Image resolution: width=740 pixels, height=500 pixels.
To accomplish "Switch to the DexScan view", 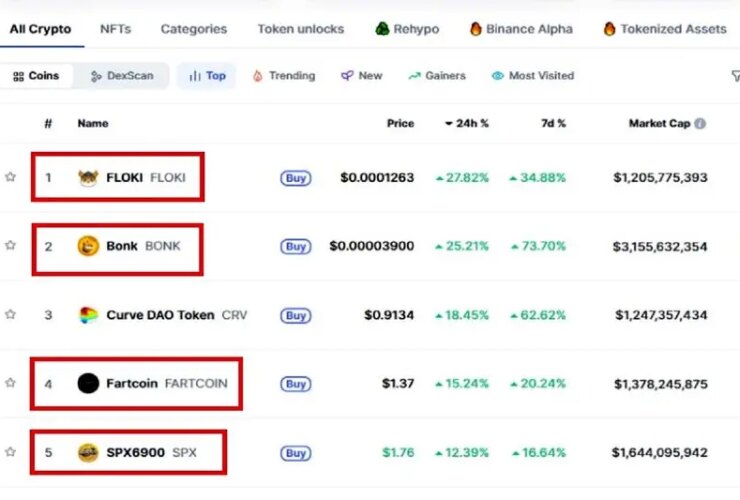I will [x=122, y=76].
